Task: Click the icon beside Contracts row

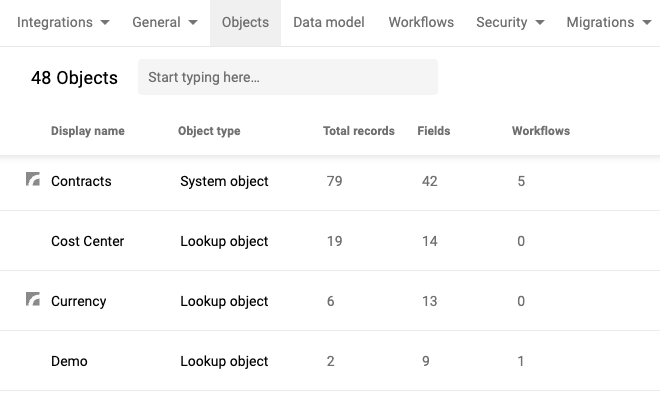Action: click(x=33, y=179)
